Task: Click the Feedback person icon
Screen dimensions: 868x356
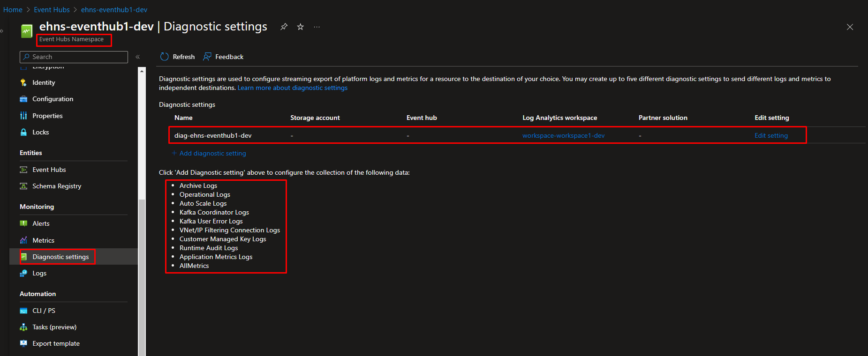Action: [x=207, y=57]
